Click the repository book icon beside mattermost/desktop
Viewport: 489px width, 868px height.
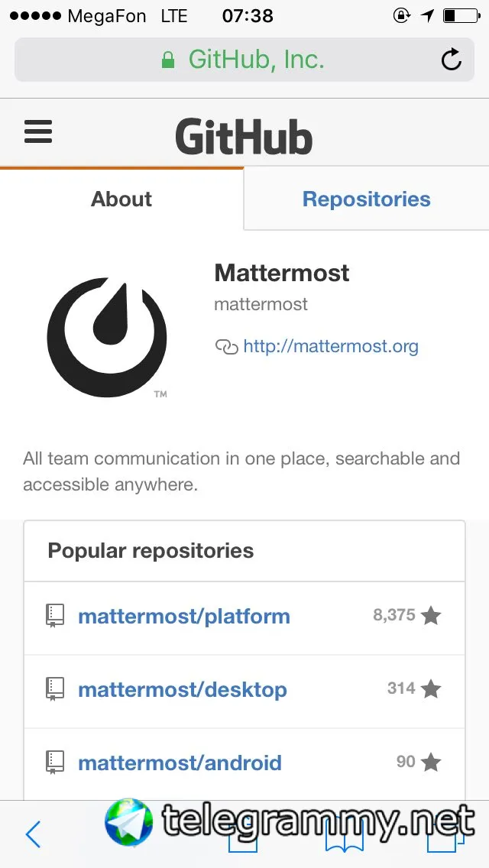click(x=55, y=689)
